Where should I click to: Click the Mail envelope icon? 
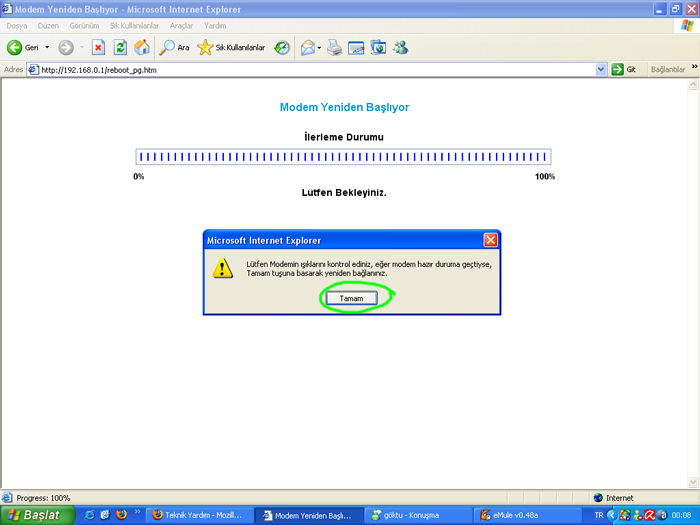pos(308,47)
